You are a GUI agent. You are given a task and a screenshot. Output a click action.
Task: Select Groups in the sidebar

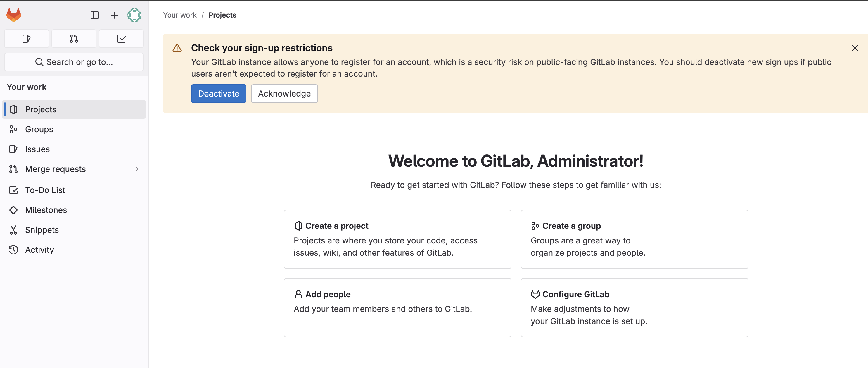pos(74,129)
